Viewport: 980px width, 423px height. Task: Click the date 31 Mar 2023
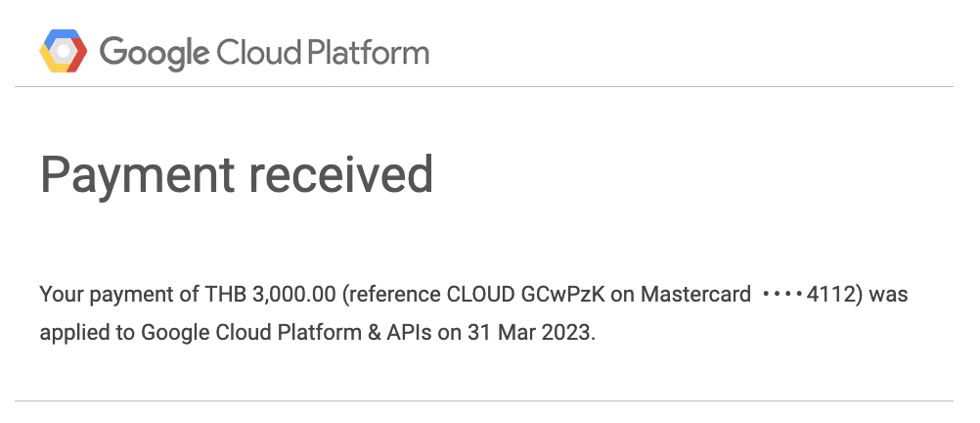coord(531,332)
